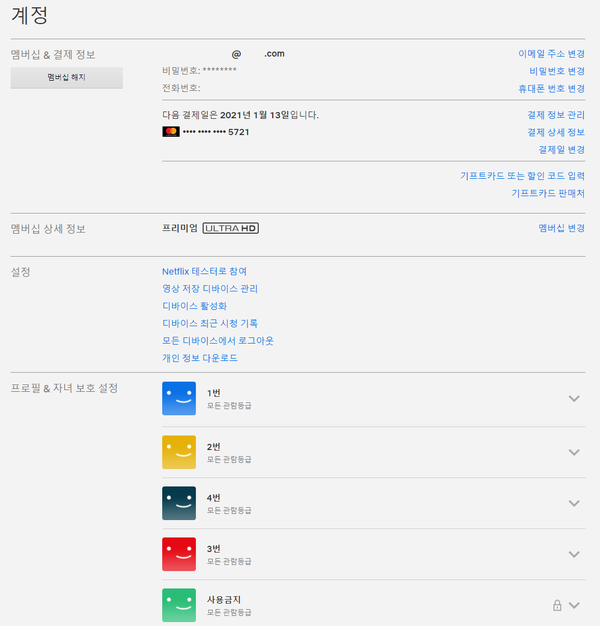Click the 멤버십 상세 정보 heading

(48, 229)
